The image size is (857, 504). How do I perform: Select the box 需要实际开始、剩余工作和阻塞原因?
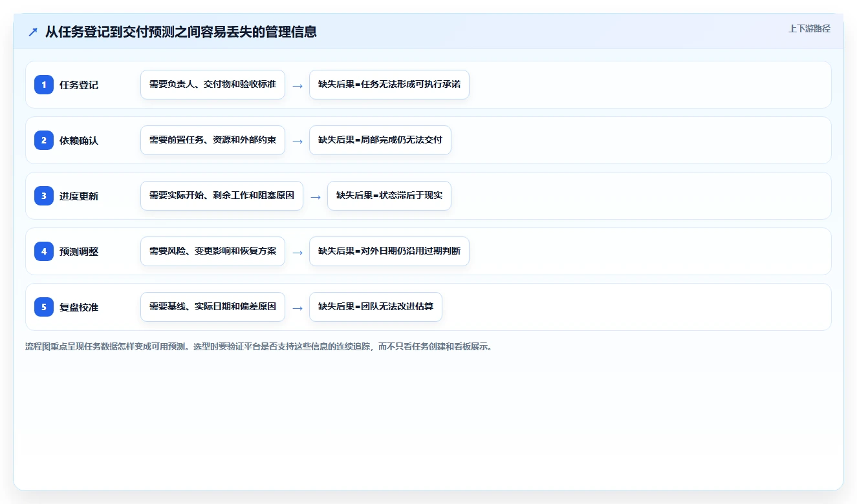tap(222, 196)
